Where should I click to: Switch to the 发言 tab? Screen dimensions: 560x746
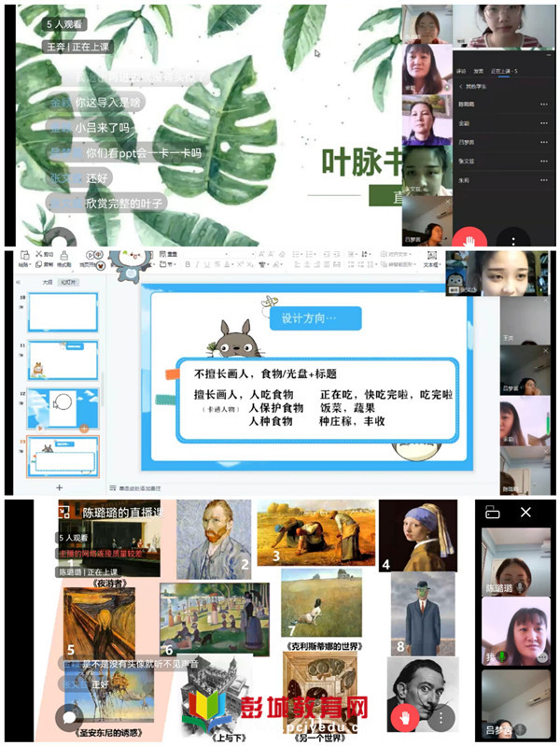click(478, 71)
